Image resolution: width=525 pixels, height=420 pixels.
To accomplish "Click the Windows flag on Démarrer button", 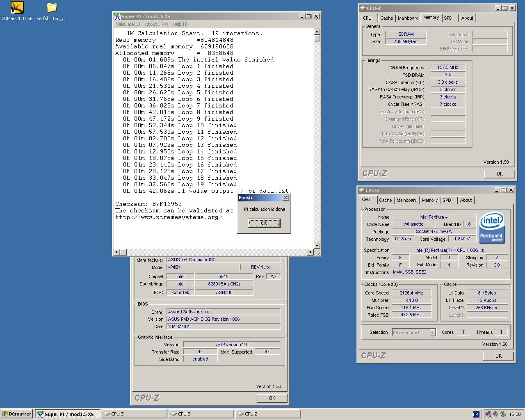I will [5, 414].
